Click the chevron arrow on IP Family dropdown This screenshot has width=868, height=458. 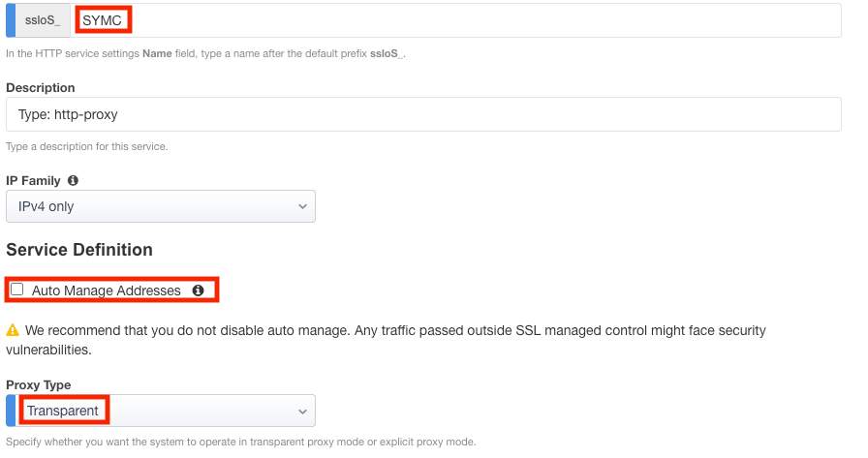302,206
